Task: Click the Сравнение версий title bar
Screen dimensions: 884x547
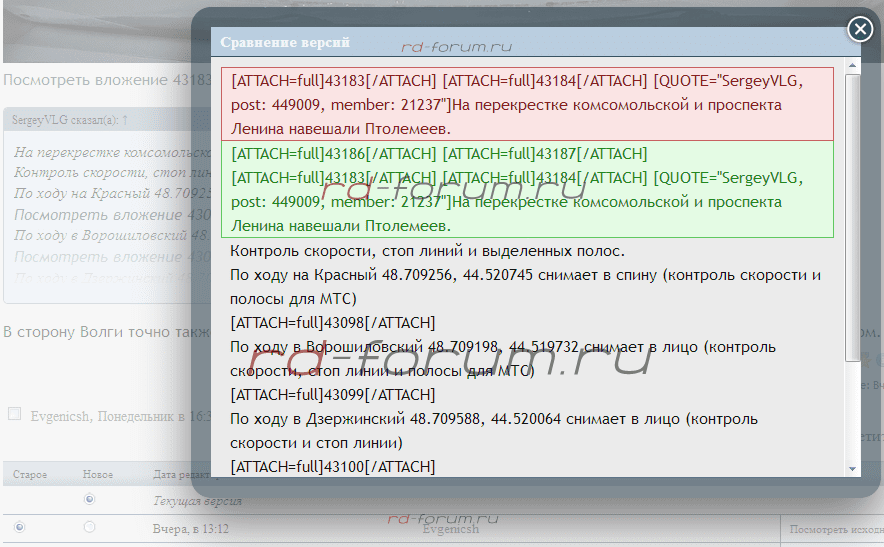Action: point(500,43)
